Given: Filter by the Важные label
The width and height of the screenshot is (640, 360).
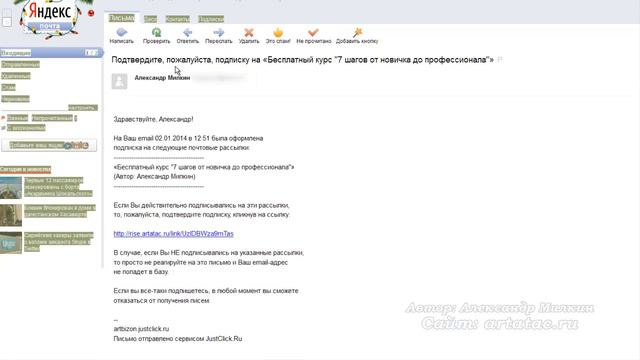Looking at the screenshot, I should pyautogui.click(x=18, y=118).
